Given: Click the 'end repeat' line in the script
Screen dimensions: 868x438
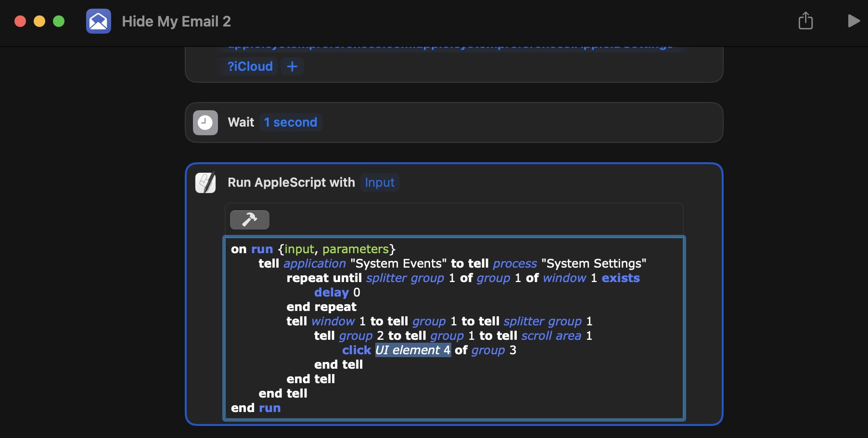Looking at the screenshot, I should (x=321, y=307).
